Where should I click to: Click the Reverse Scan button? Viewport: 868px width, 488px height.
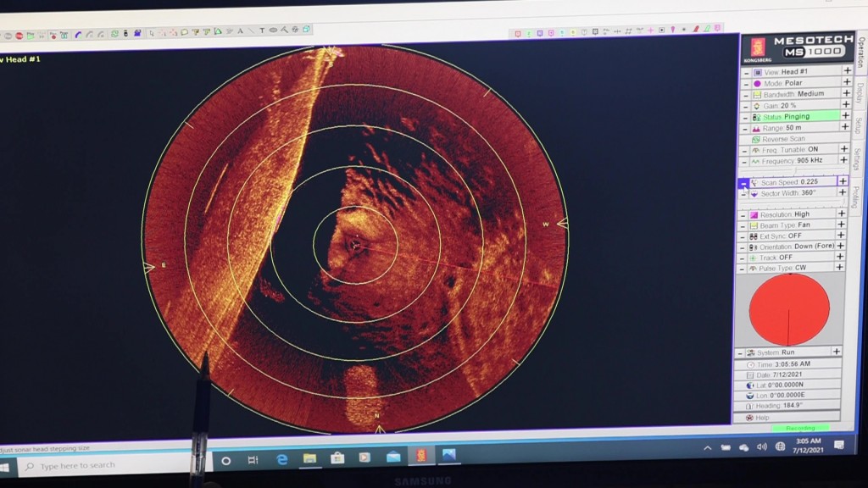click(x=785, y=139)
